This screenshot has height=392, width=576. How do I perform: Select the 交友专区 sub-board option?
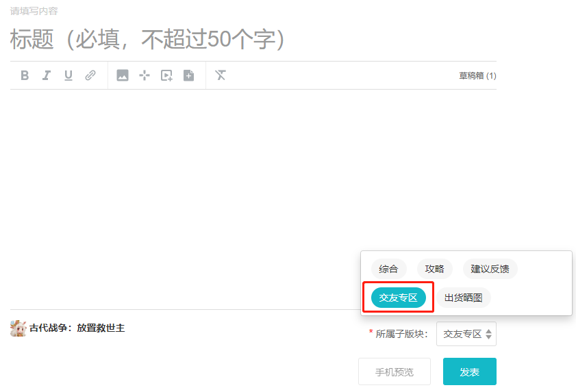click(x=398, y=298)
